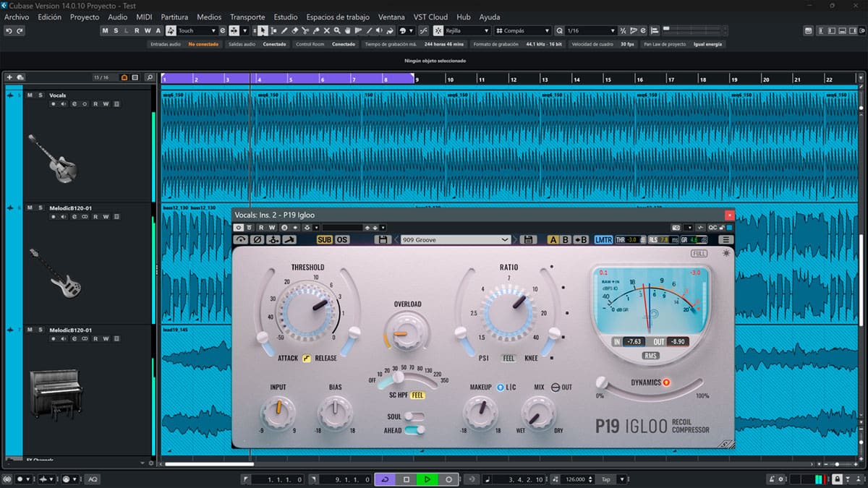Click the plugin sun brightness icon
This screenshot has height=488, width=868.
click(x=726, y=253)
